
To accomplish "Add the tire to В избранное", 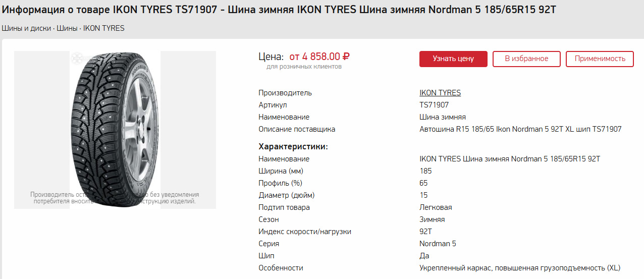I will 526,59.
